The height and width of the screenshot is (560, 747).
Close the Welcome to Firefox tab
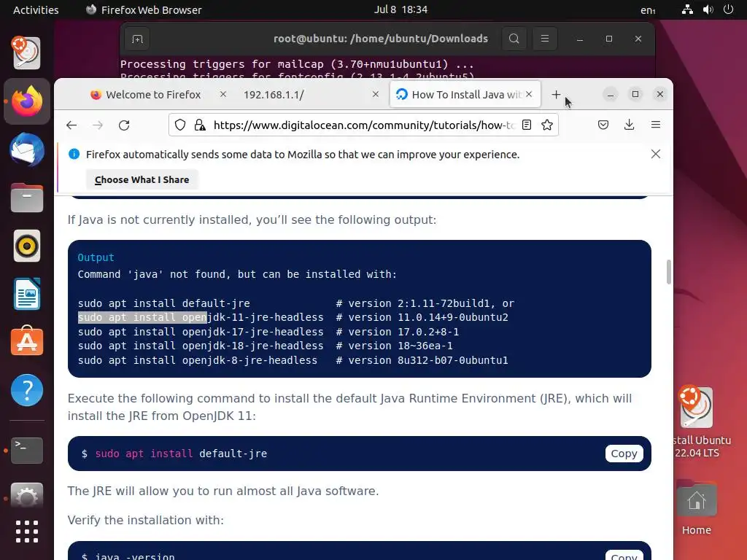point(223,94)
